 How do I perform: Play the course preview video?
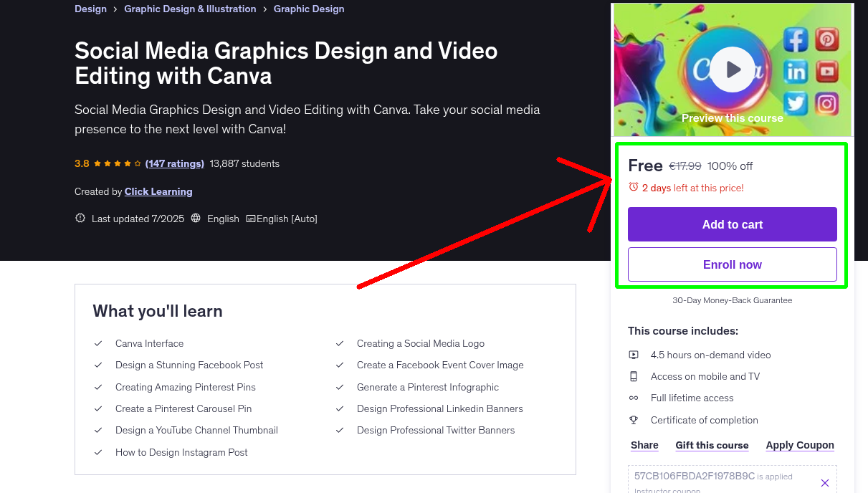(732, 70)
